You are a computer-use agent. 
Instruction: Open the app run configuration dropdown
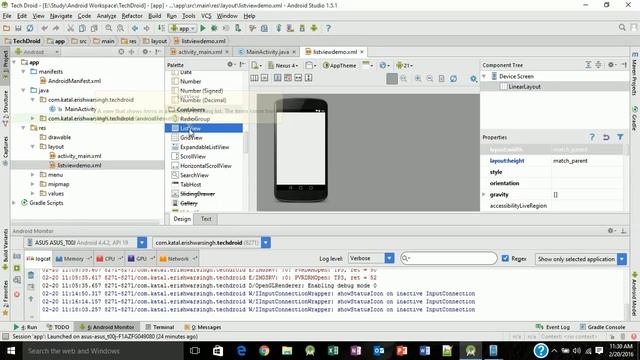click(182, 28)
